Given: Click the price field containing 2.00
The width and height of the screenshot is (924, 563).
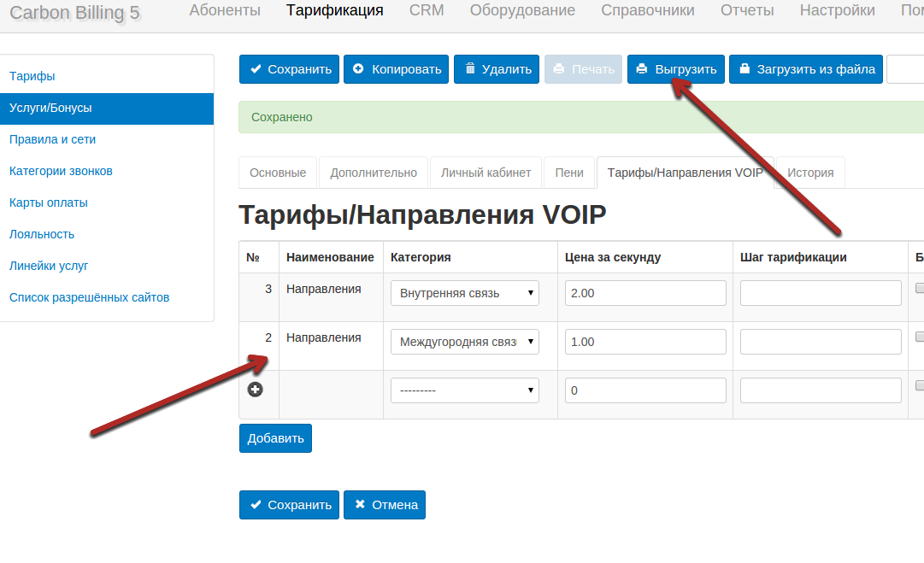Looking at the screenshot, I should point(645,293).
